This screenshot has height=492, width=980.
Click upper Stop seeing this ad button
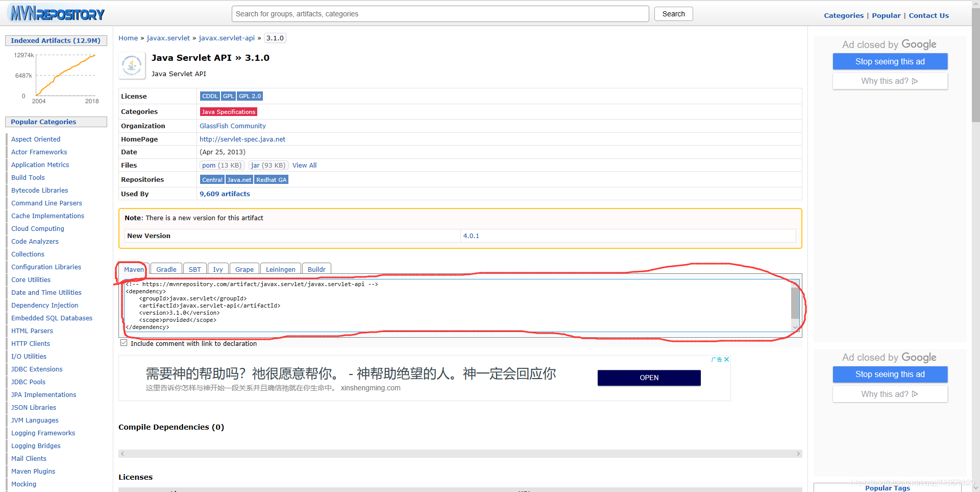tap(890, 61)
